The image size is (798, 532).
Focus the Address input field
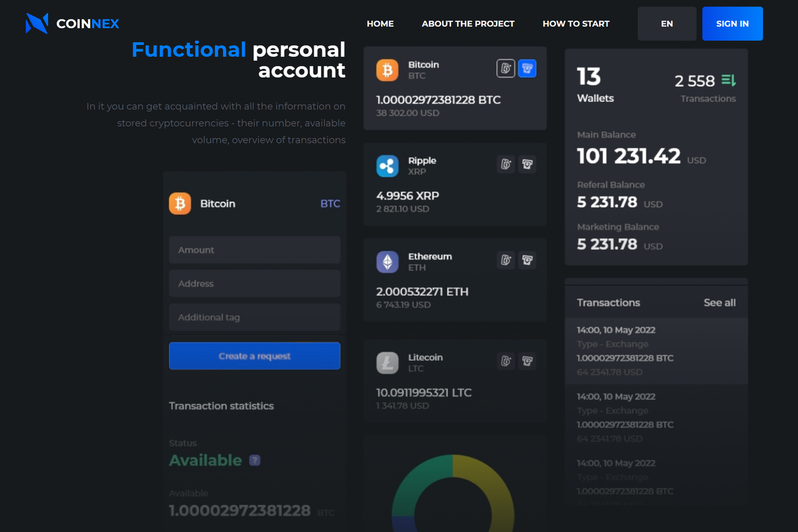[255, 284]
